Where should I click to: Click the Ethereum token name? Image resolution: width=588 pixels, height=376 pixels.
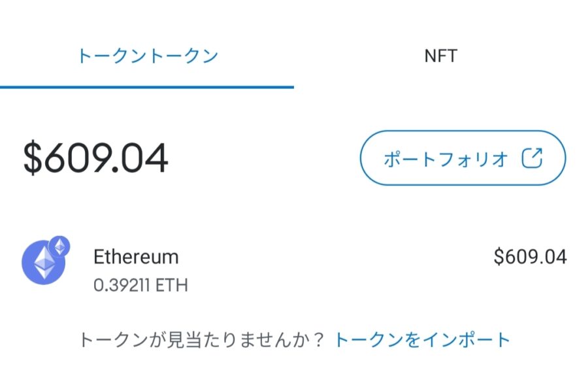pyautogui.click(x=136, y=256)
